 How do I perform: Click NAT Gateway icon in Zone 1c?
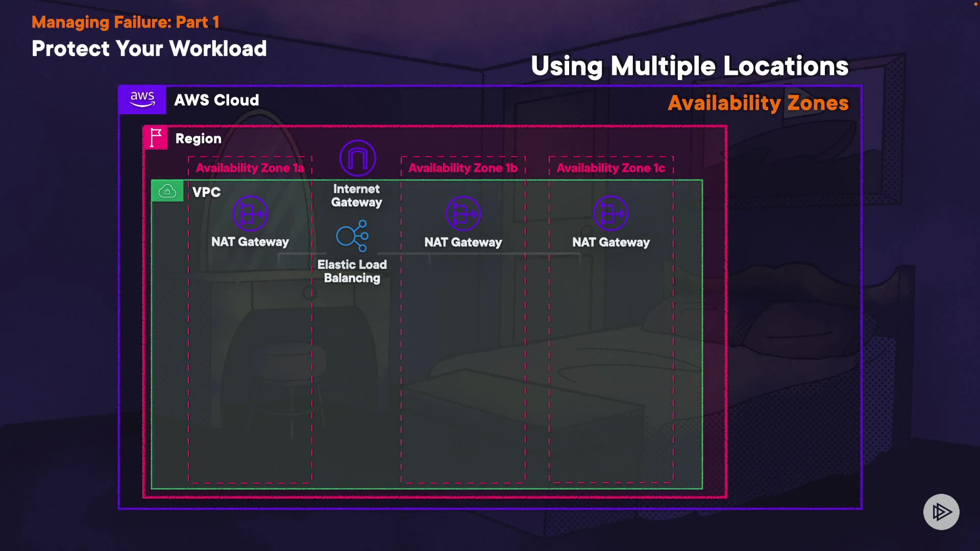611,213
